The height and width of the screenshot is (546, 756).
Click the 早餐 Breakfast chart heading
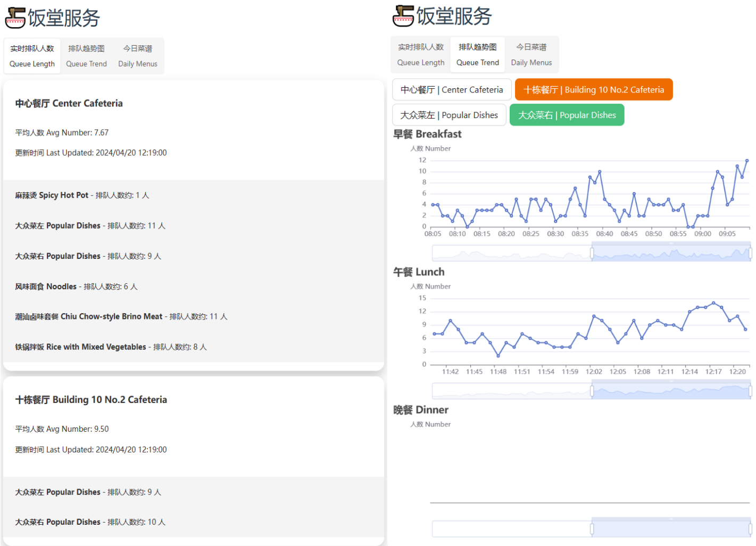(427, 134)
